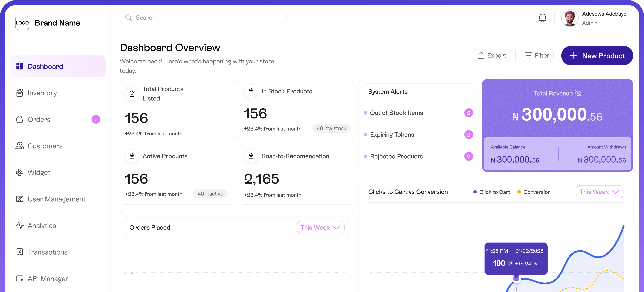Open User Management menu item

tap(57, 199)
